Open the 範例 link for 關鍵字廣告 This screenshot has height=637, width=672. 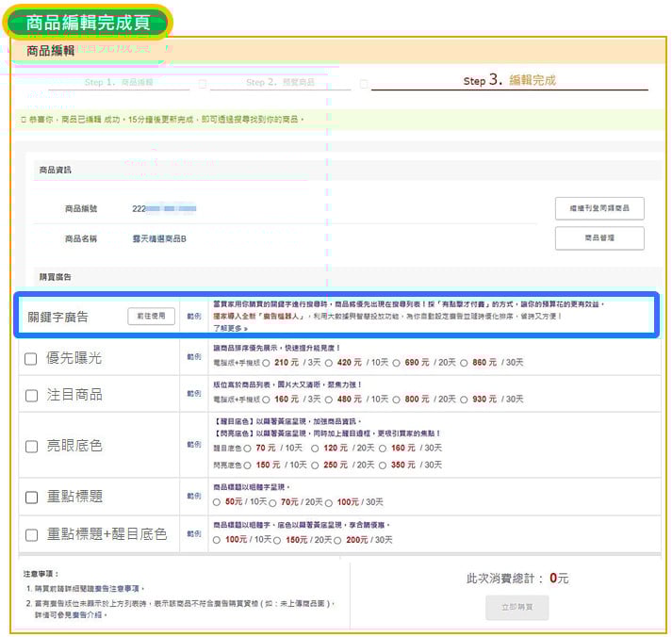194,317
